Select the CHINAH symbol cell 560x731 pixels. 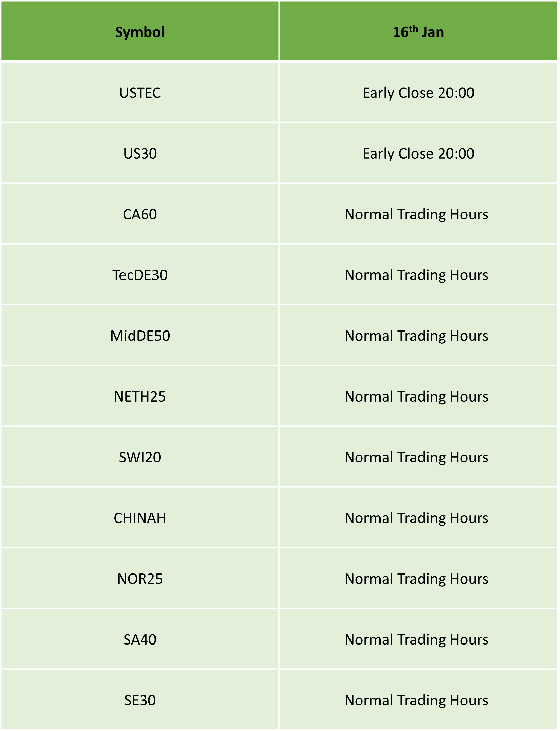coord(140,518)
